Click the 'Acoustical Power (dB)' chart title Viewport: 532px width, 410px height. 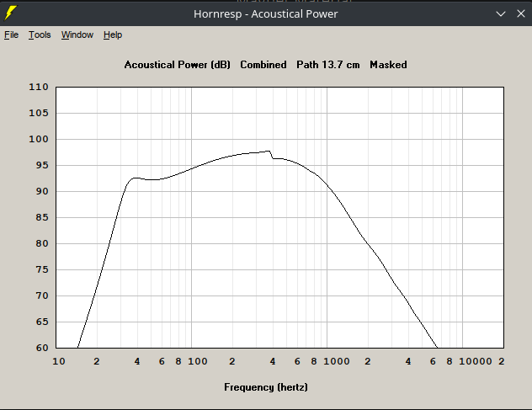pyautogui.click(x=177, y=65)
